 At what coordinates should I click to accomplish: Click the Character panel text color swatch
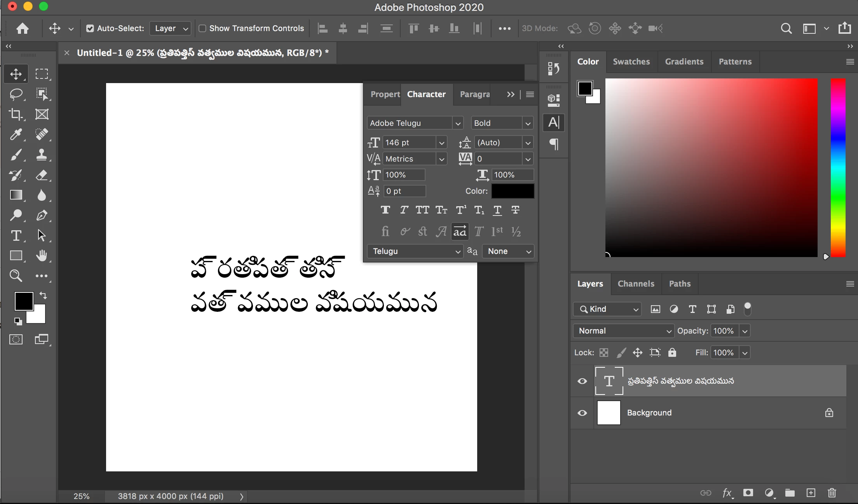[x=513, y=191]
